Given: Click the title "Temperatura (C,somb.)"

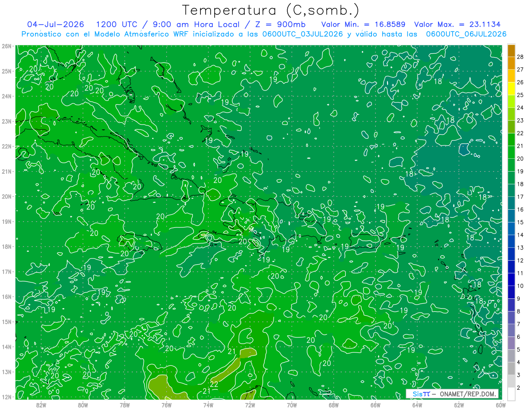Looking at the screenshot, I should (x=271, y=11).
